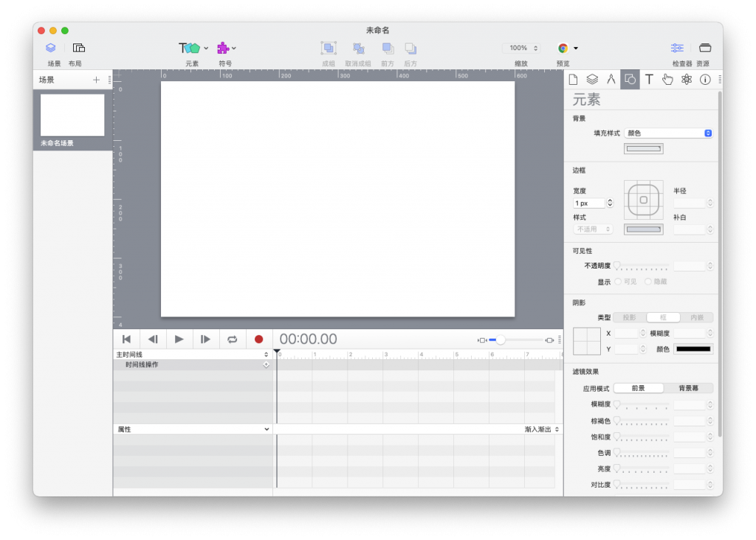Play the timeline animation
The height and width of the screenshot is (540, 756).
point(179,339)
